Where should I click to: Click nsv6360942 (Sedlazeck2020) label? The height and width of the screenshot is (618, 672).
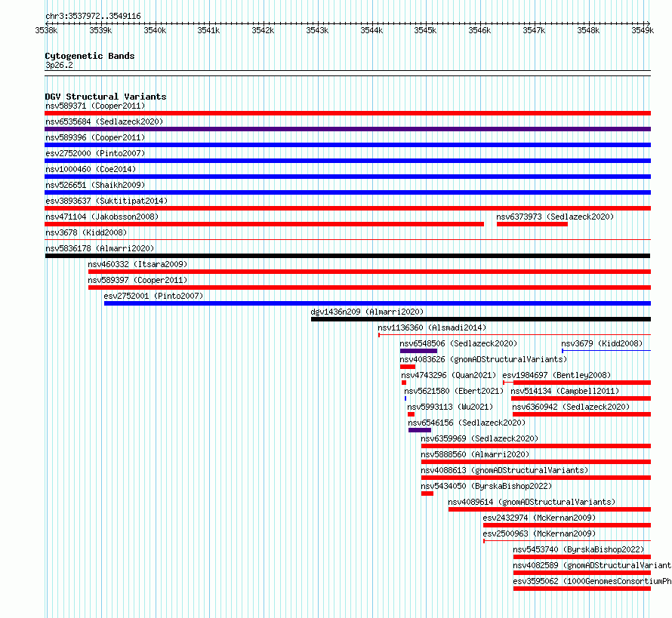[x=571, y=407]
